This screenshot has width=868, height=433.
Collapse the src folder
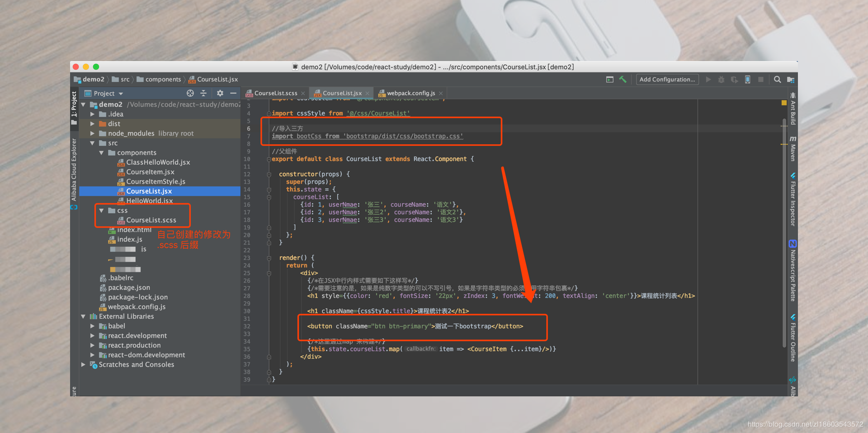[x=92, y=143]
